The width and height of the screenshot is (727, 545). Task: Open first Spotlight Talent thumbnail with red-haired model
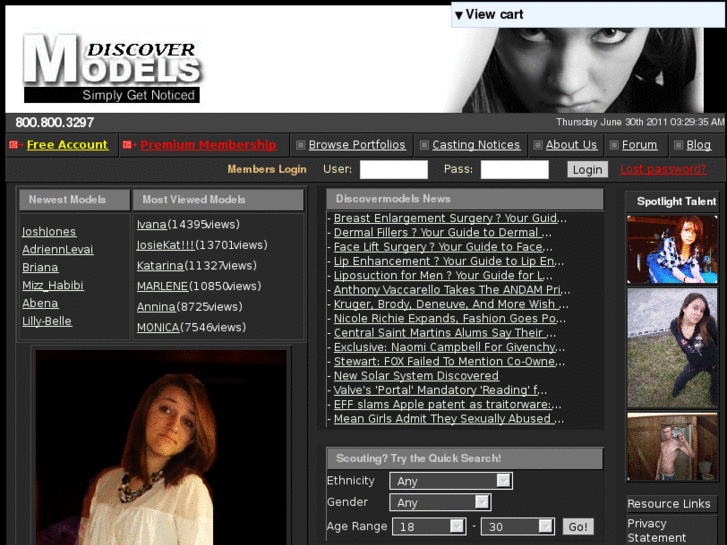672,250
